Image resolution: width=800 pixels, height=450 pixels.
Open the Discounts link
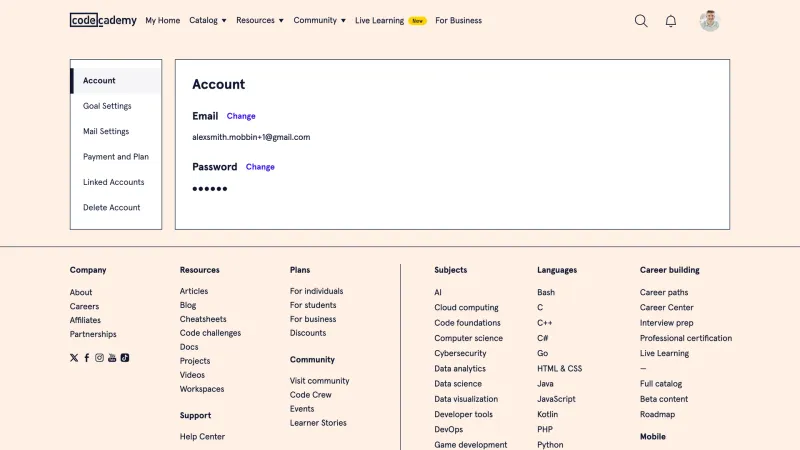308,333
